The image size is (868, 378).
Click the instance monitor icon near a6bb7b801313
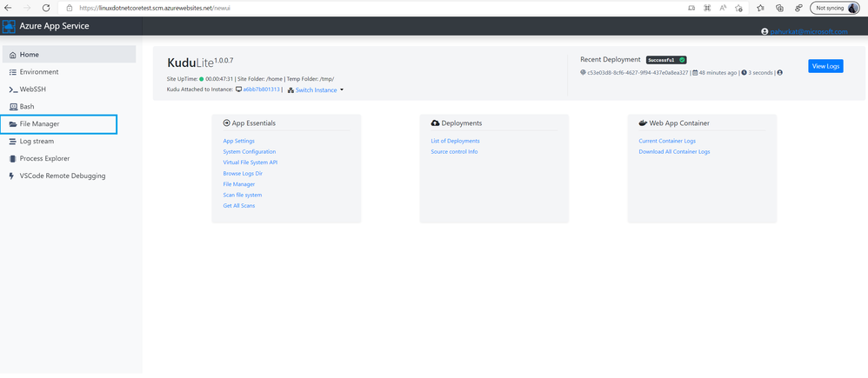(238, 90)
